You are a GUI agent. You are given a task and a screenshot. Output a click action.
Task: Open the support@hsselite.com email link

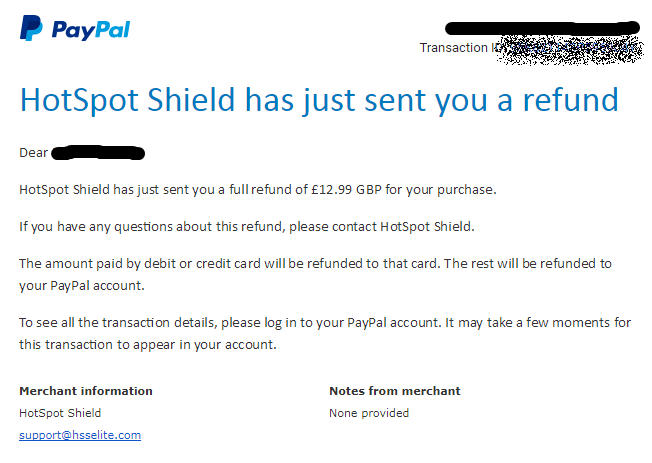[80, 435]
